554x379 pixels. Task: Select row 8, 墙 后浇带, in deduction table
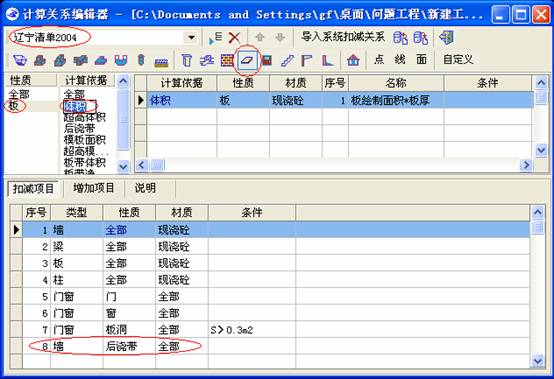pyautogui.click(x=276, y=347)
